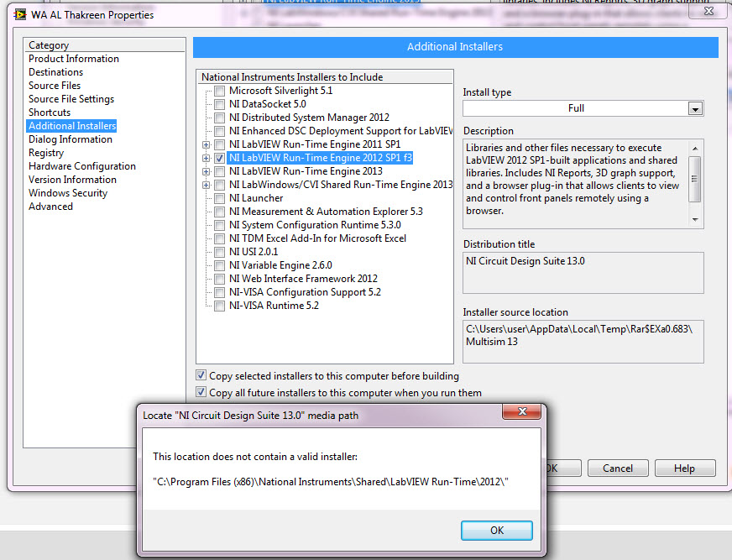
Task: Enable NI Measurement & Automation Explorer 5.3
Action: coord(219,212)
